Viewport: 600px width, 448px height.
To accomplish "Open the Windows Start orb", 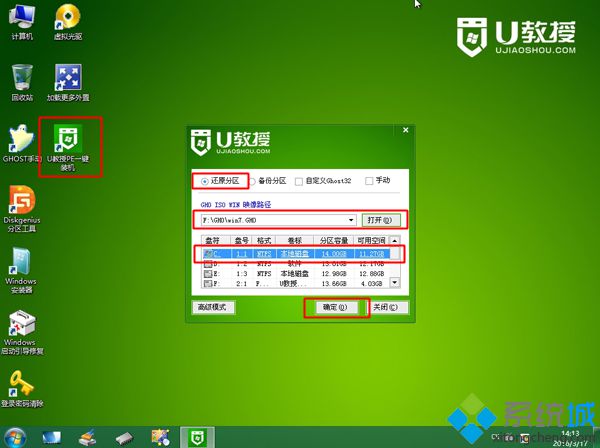I will click(x=15, y=438).
